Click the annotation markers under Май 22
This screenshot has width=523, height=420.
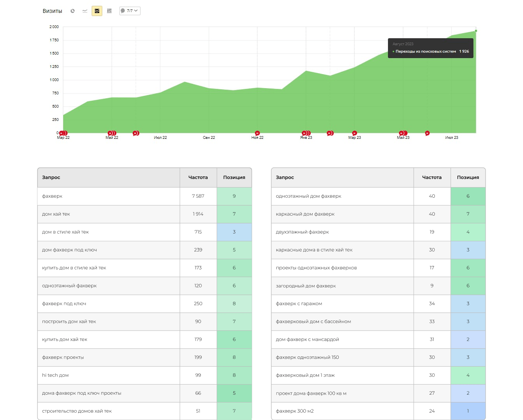tap(112, 133)
